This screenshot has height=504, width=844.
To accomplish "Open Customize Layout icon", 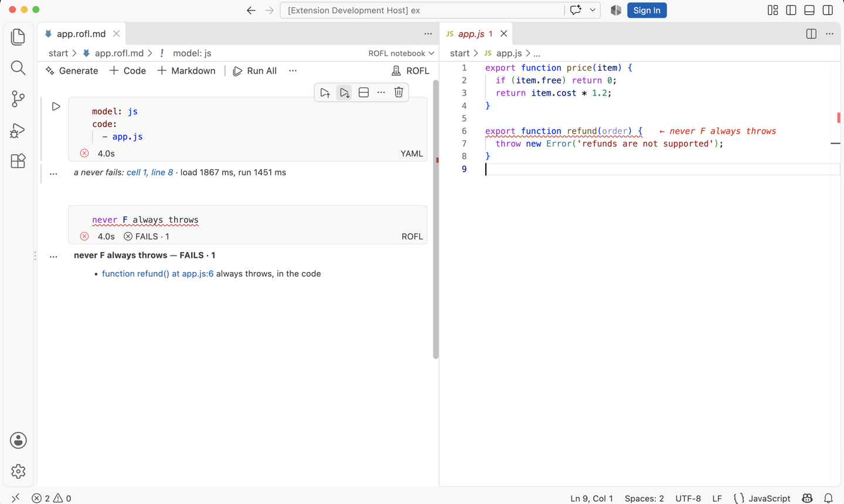I will (x=773, y=10).
